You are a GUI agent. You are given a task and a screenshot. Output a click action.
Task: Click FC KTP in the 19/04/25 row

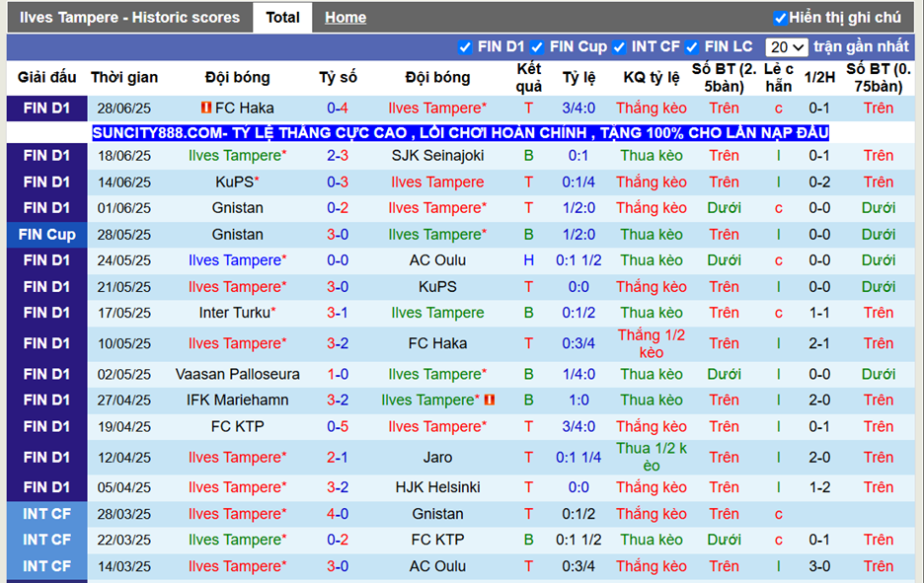coord(238,426)
